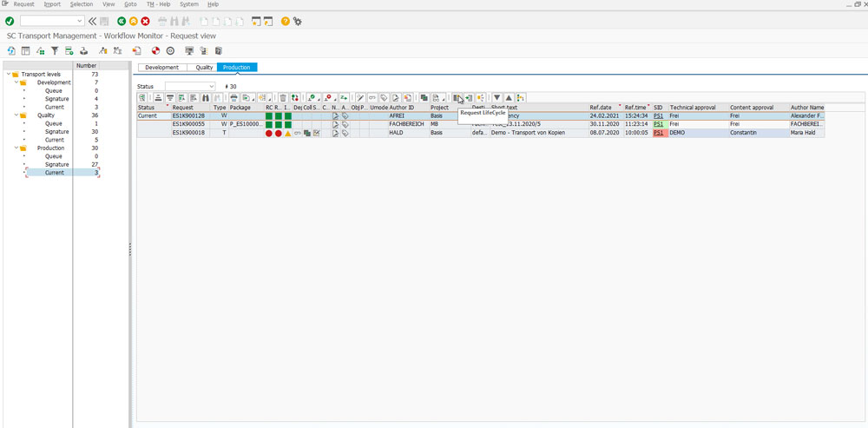Open Customize Local Layout gear icon
868x428 pixels.
[298, 21]
